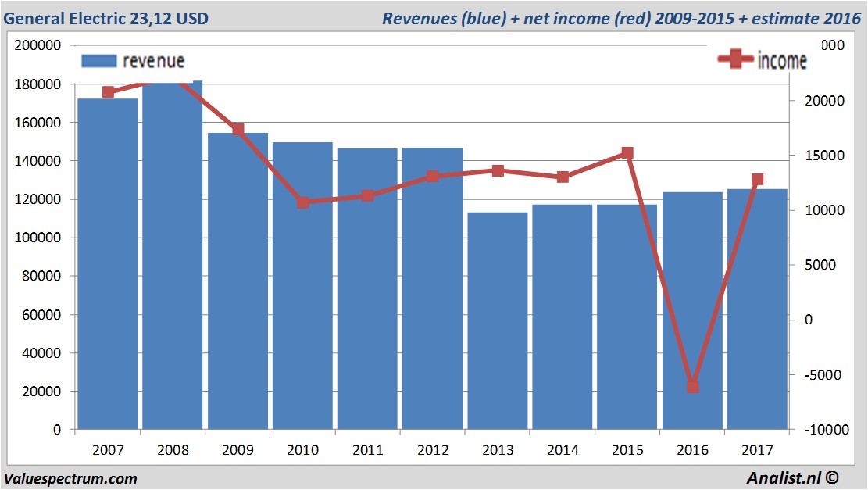Select the 2015 income data point
This screenshot has height=490, width=868.
click(x=627, y=153)
